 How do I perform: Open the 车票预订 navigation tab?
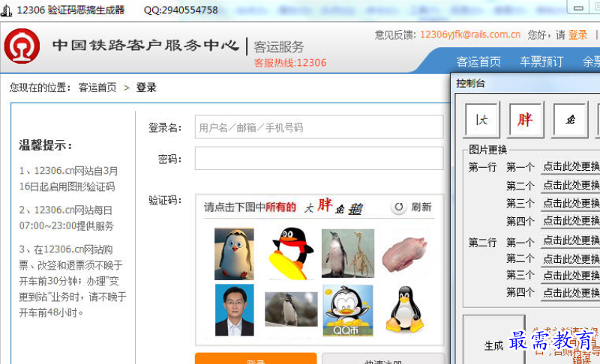(541, 61)
